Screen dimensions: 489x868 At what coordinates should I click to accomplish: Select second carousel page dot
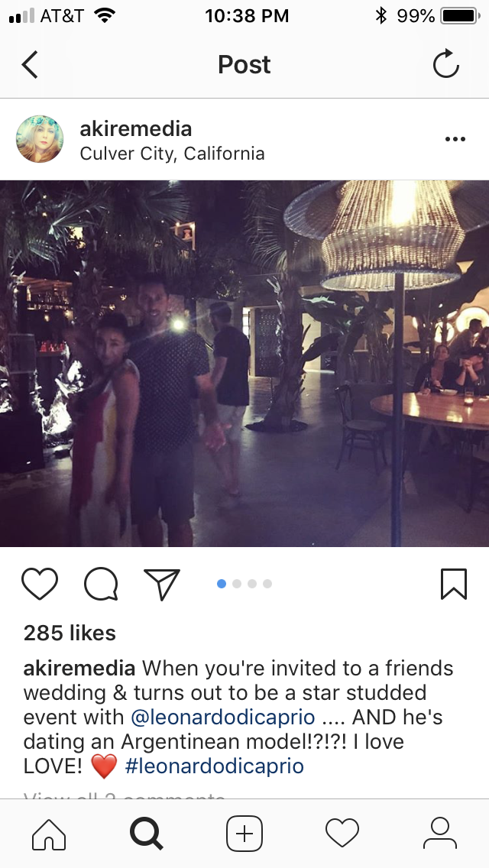[237, 584]
